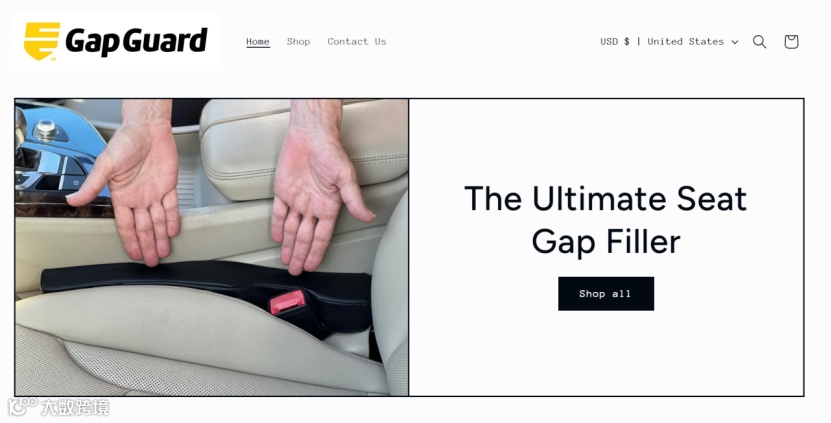
Task: Open the Shop menu item
Action: click(298, 41)
